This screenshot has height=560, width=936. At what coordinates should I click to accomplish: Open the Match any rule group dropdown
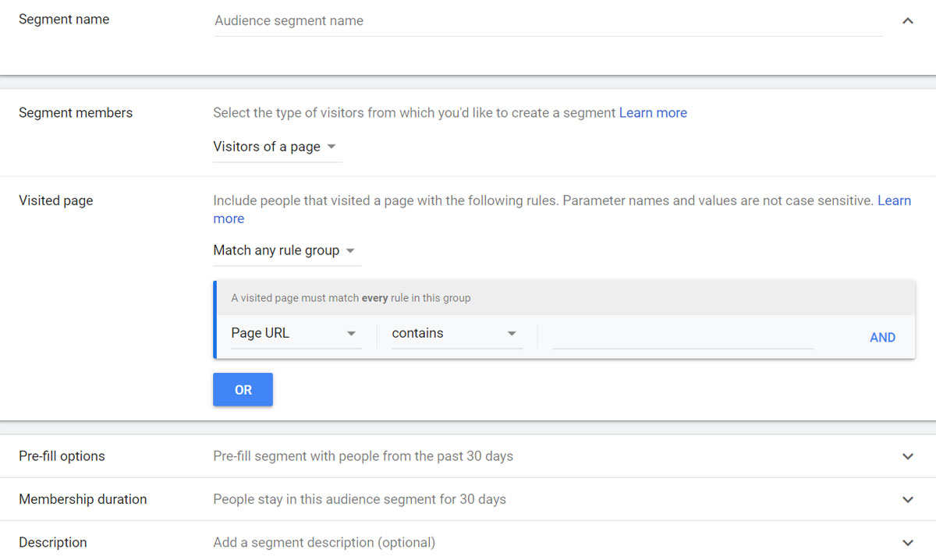(x=286, y=250)
